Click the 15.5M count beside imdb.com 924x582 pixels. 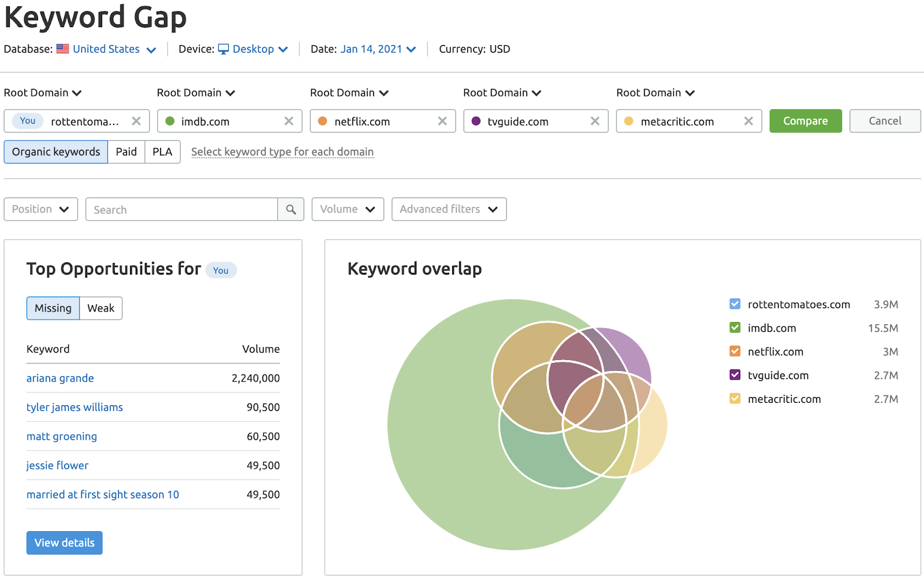(883, 328)
